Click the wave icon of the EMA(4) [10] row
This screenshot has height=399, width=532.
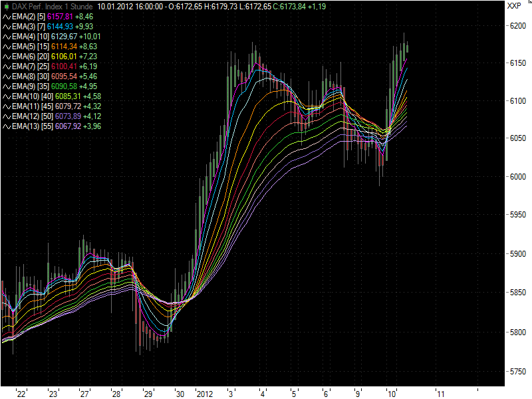(7, 37)
